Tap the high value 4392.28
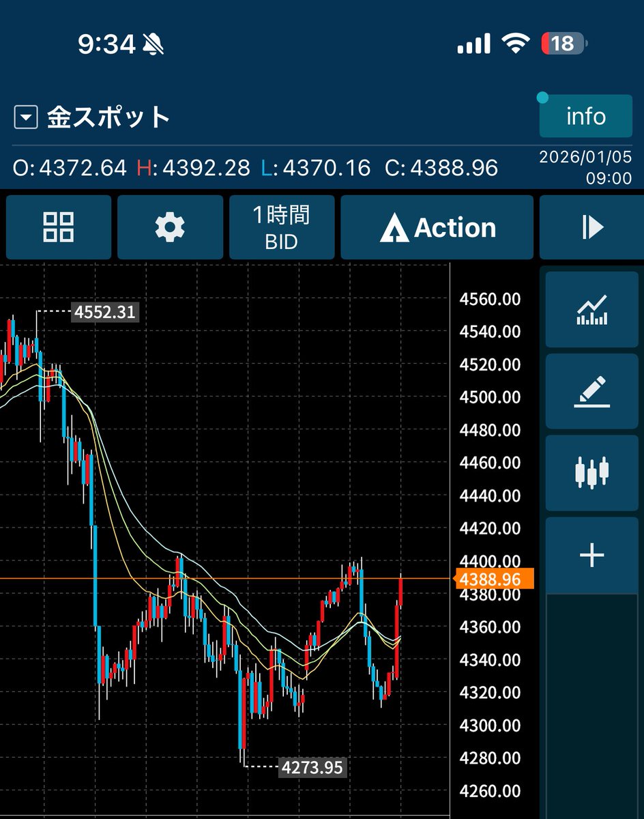The width and height of the screenshot is (644, 819). coord(207,168)
